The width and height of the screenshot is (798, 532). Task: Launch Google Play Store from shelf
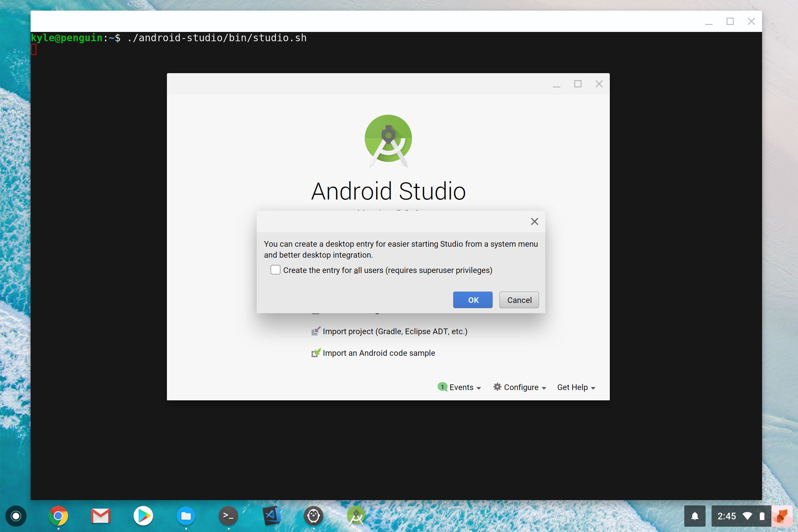tap(143, 516)
